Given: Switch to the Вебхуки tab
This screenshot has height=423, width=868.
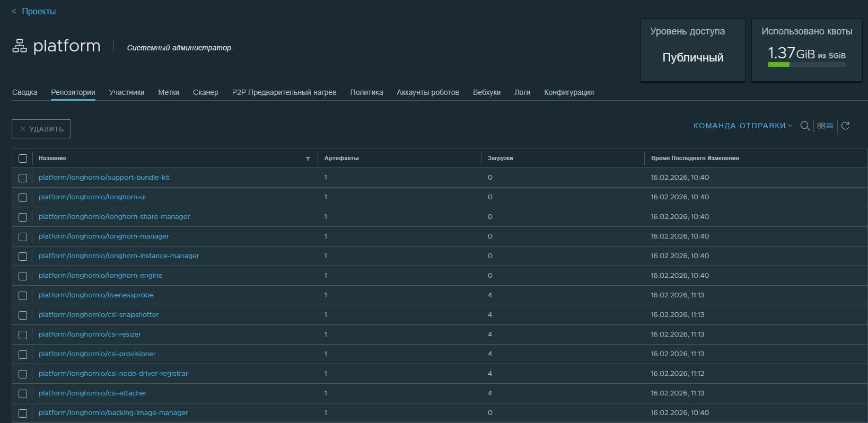Looking at the screenshot, I should (x=486, y=92).
